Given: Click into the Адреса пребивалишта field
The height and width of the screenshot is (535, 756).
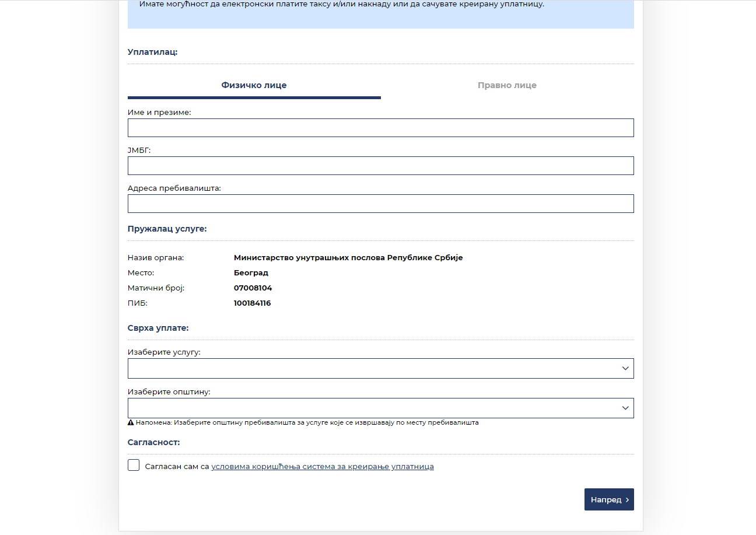Looking at the screenshot, I should (x=380, y=204).
